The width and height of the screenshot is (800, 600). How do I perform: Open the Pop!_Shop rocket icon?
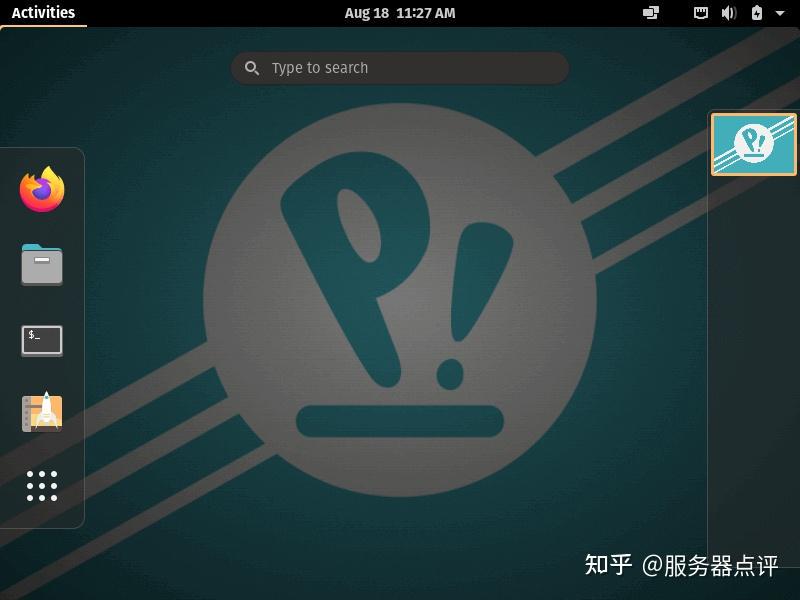coord(42,412)
